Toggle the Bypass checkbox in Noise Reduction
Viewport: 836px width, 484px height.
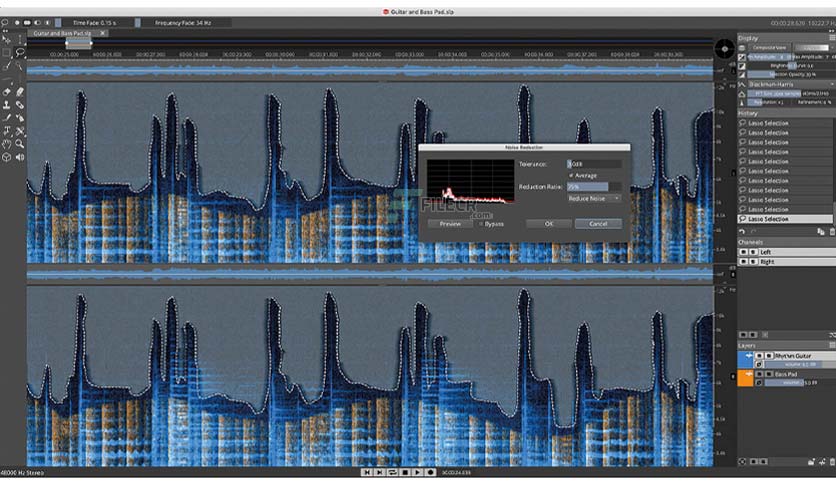[481, 224]
